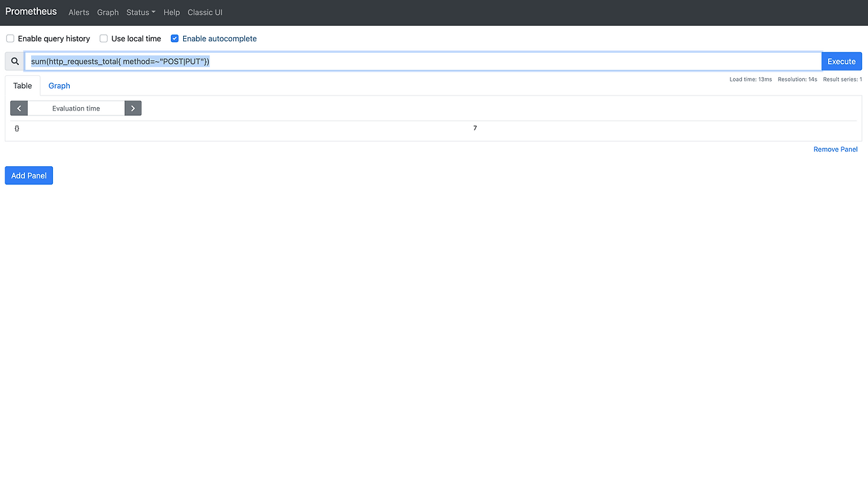Click the Result series: 1 text
The image size is (868, 487).
pyautogui.click(x=842, y=79)
